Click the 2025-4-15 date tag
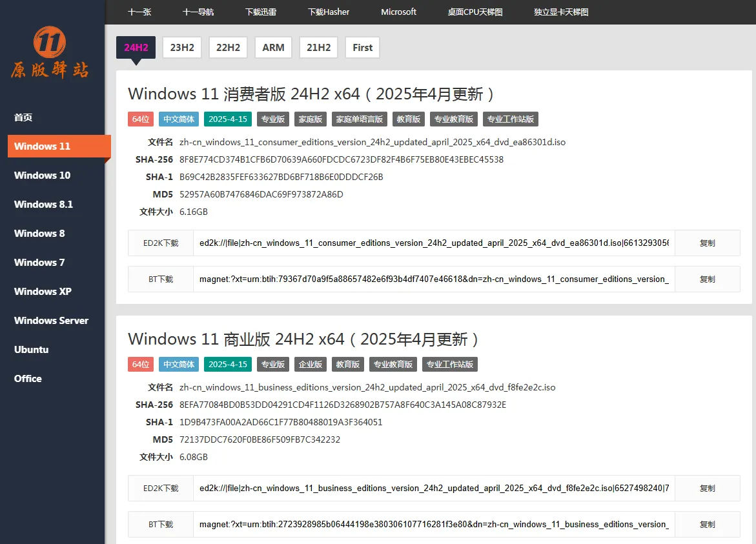 click(x=227, y=119)
